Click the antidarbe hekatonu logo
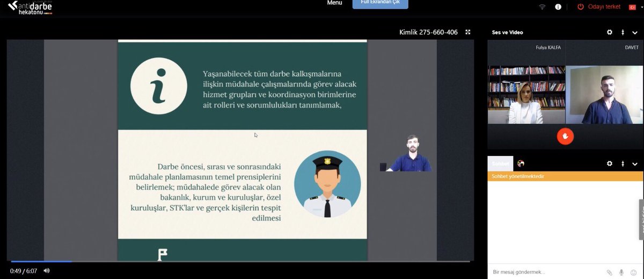This screenshot has height=279, width=644. pyautogui.click(x=30, y=8)
